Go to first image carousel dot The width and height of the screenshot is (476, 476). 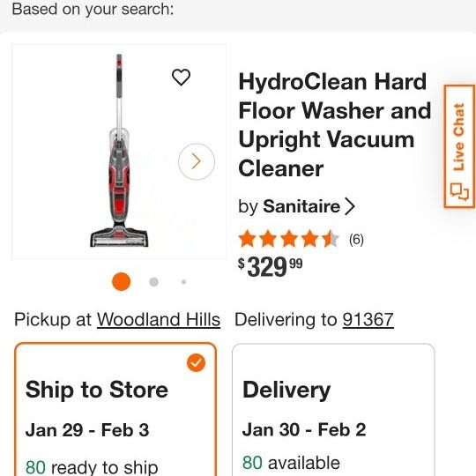tap(121, 282)
